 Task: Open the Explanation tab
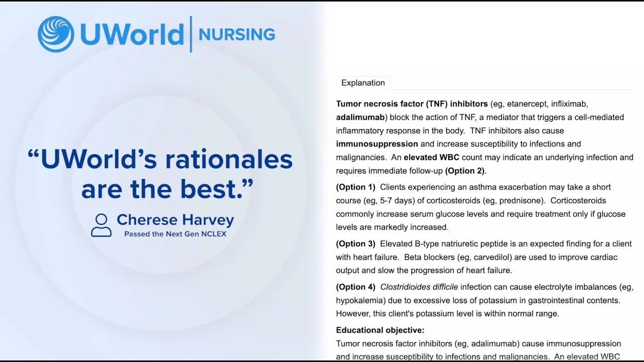[363, 83]
